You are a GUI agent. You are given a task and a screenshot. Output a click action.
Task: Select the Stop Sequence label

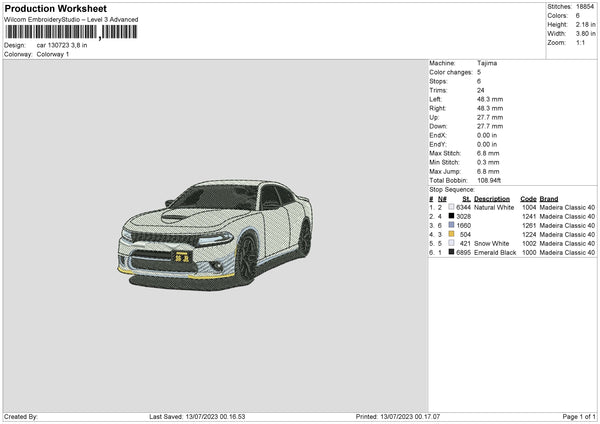point(452,188)
